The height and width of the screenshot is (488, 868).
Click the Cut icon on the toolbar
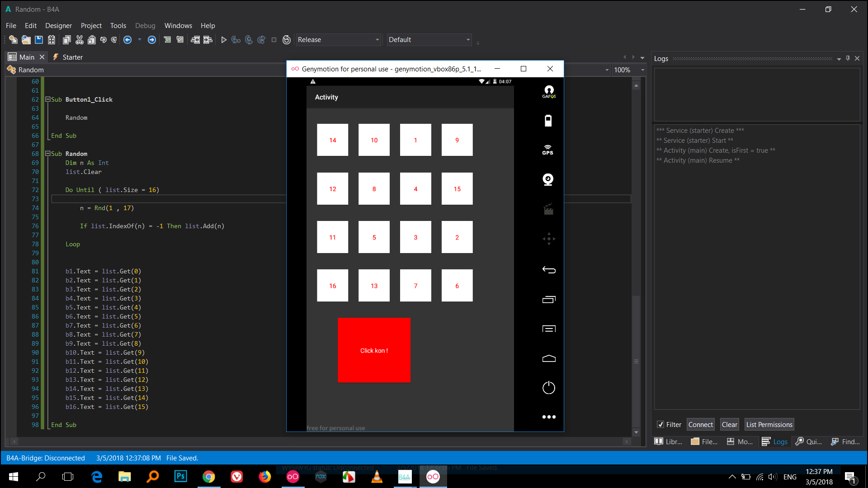79,40
